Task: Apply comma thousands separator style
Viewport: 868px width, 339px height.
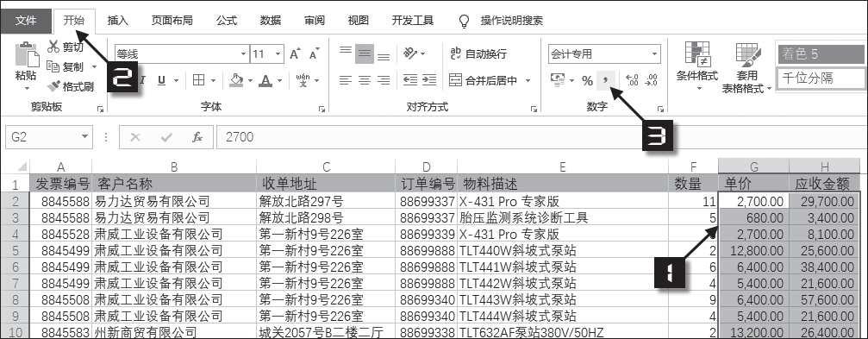Action: coord(606,81)
